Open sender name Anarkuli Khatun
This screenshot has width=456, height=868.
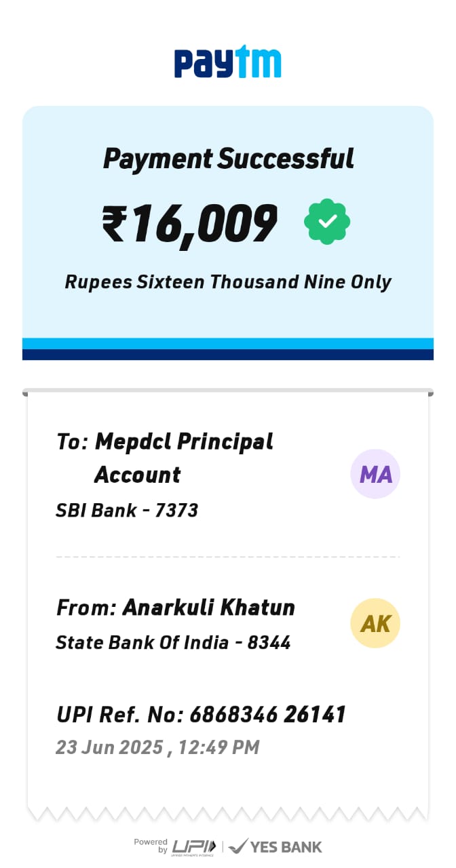click(208, 607)
